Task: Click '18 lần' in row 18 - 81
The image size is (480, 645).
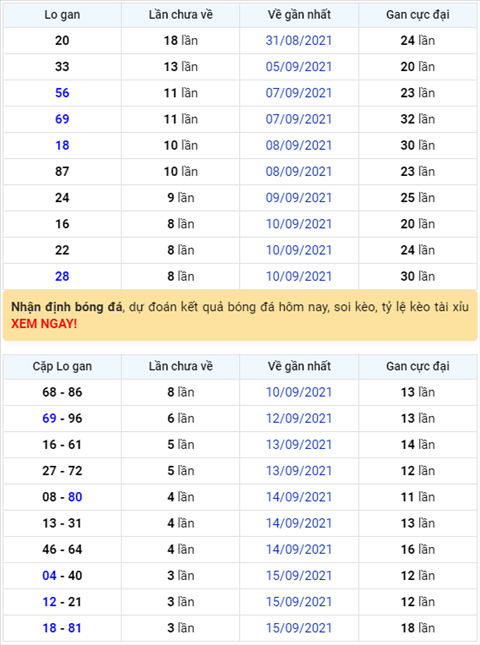Action: tap(417, 628)
